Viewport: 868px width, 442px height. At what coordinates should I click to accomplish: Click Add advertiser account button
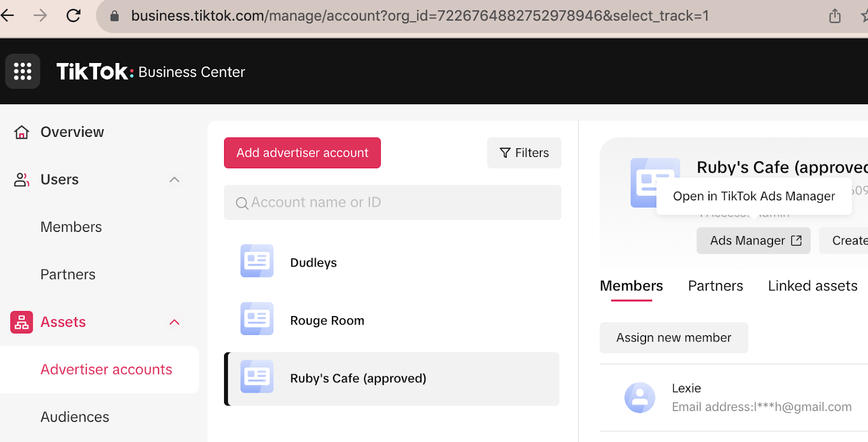302,153
